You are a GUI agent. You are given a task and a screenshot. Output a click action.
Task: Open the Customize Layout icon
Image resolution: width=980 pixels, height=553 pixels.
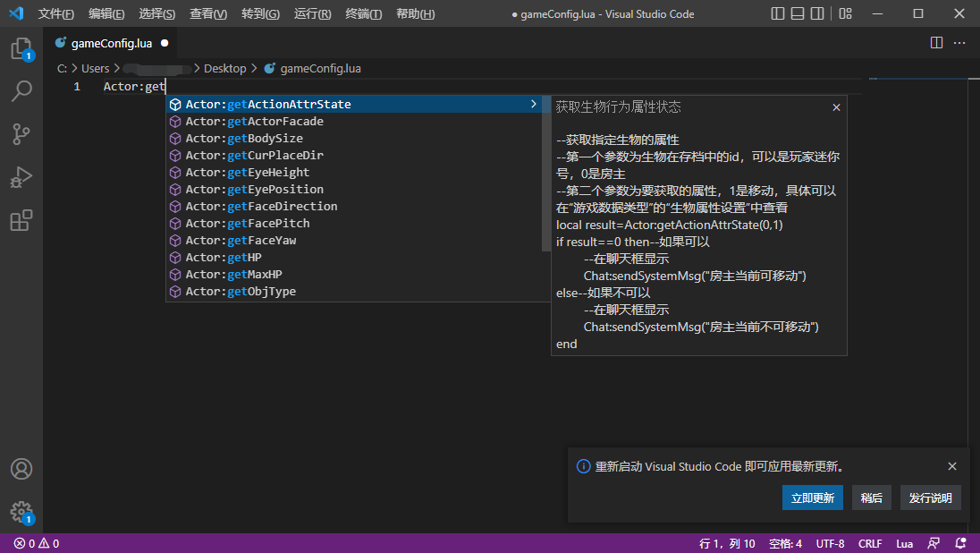[x=846, y=13]
